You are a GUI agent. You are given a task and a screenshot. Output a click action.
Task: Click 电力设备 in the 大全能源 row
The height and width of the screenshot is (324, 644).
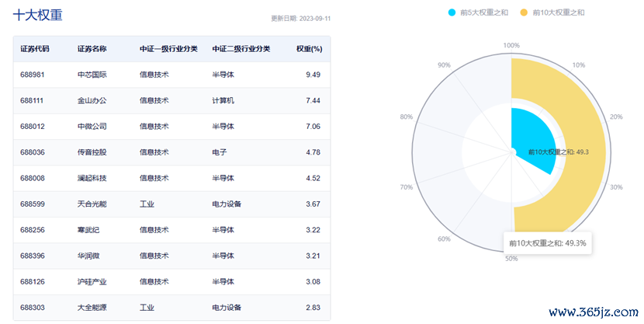click(227, 308)
